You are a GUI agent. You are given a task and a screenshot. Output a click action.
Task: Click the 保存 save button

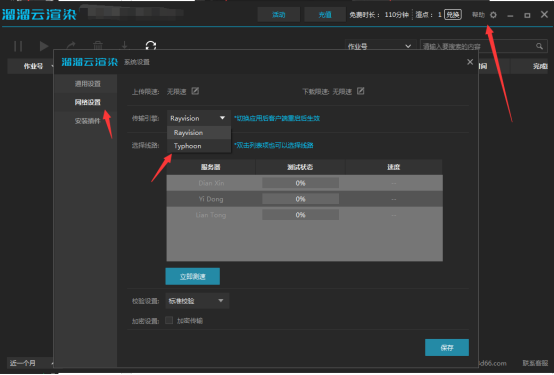point(447,348)
